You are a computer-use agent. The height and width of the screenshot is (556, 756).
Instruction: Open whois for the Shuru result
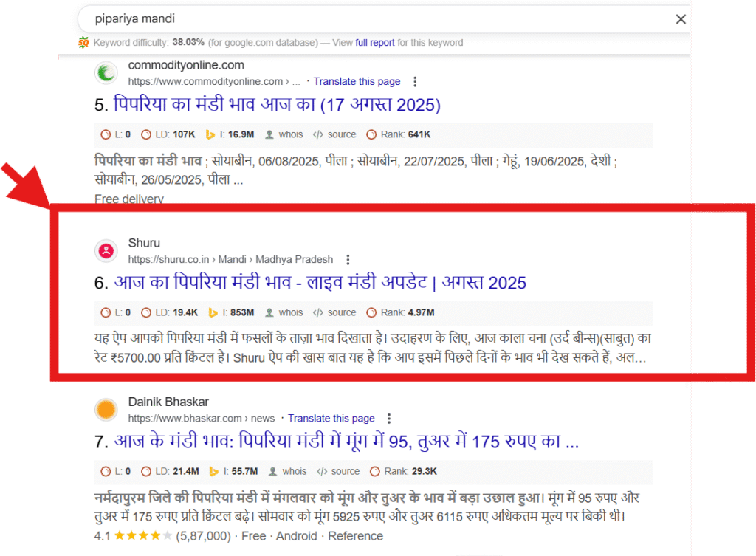point(283,312)
